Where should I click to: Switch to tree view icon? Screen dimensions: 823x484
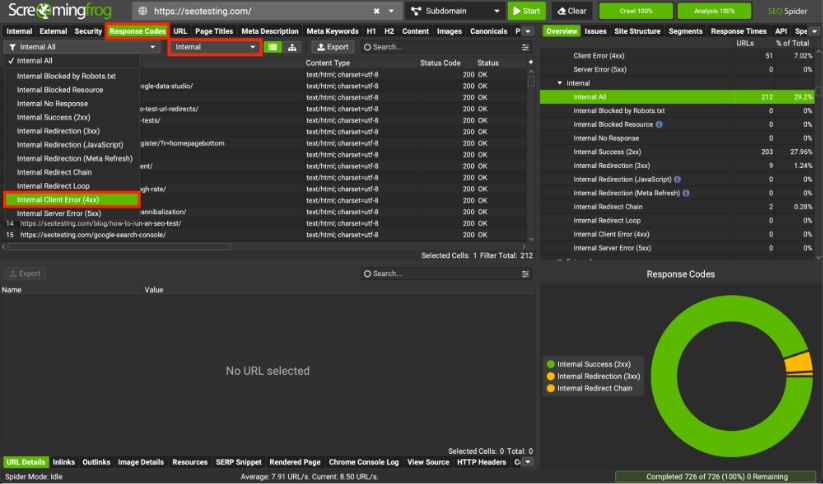click(291, 47)
